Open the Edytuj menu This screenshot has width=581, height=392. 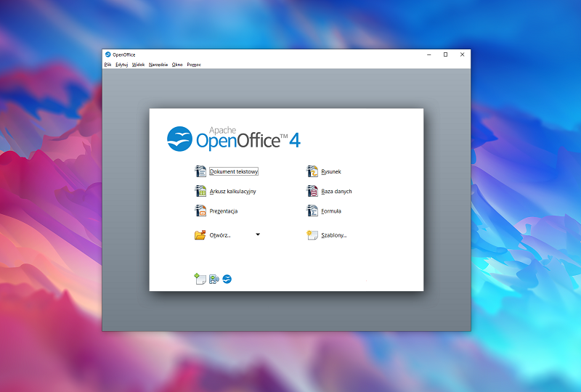[121, 65]
